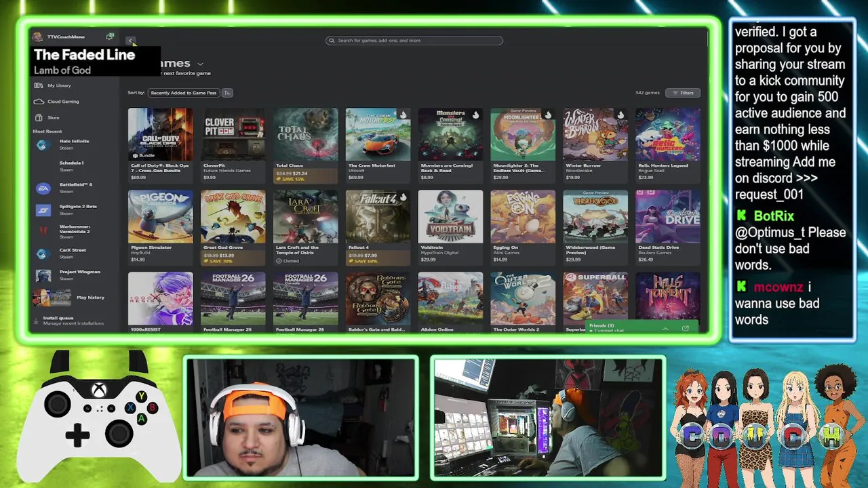
Task: Open the CloverPit game tile
Action: (233, 144)
